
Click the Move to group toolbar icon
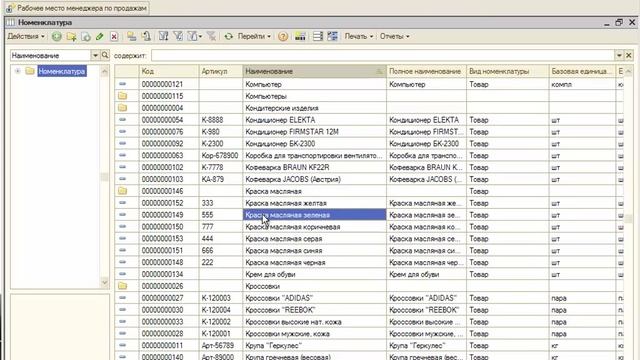click(146, 37)
